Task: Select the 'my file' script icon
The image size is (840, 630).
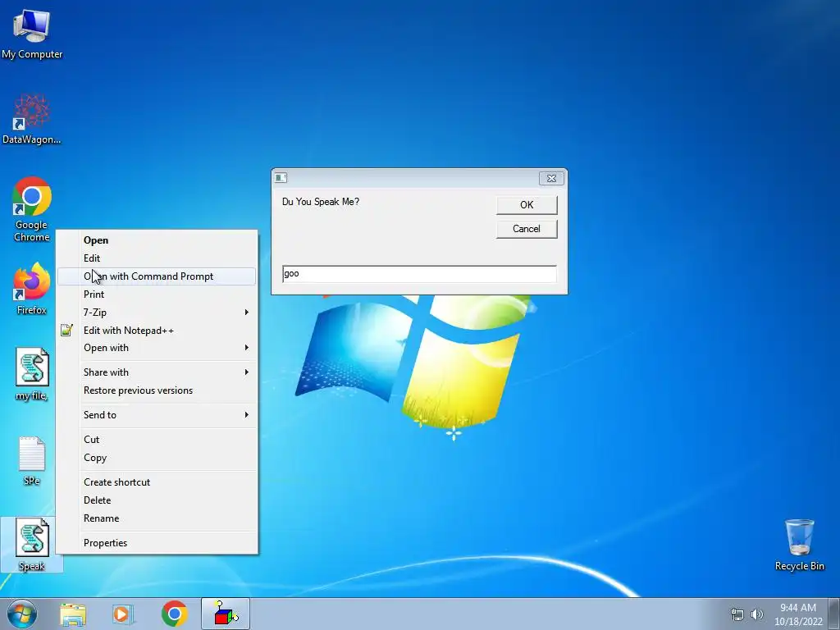Action: pyautogui.click(x=32, y=374)
